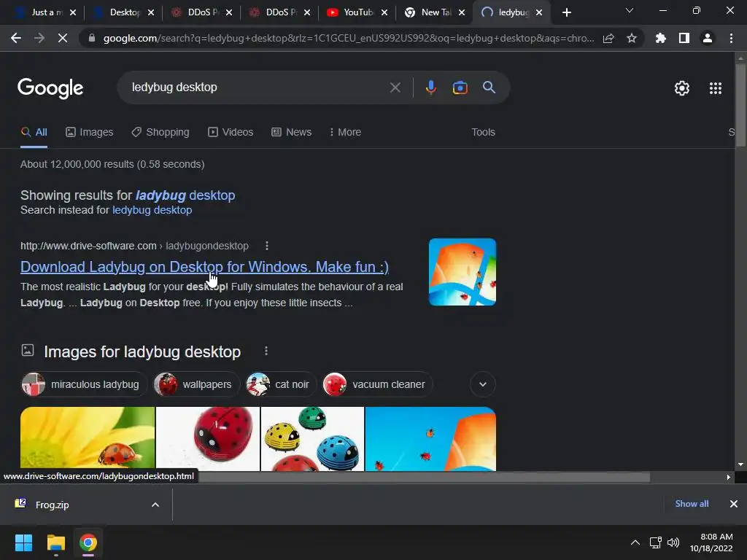Viewport: 747px width, 560px height.
Task: Filter images by cat noir chip
Action: (281, 384)
